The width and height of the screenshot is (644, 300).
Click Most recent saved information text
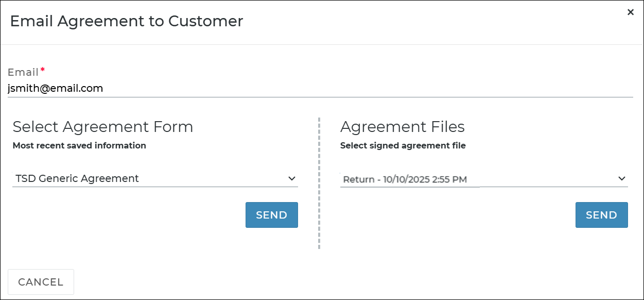79,145
